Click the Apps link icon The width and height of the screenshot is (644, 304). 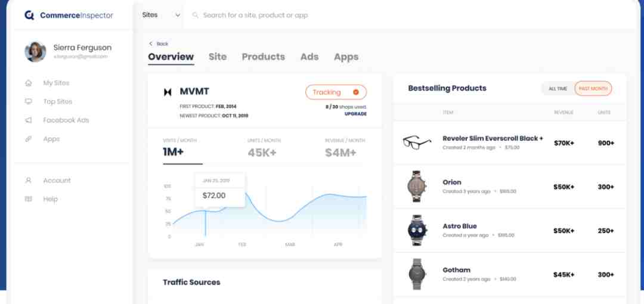coord(29,139)
